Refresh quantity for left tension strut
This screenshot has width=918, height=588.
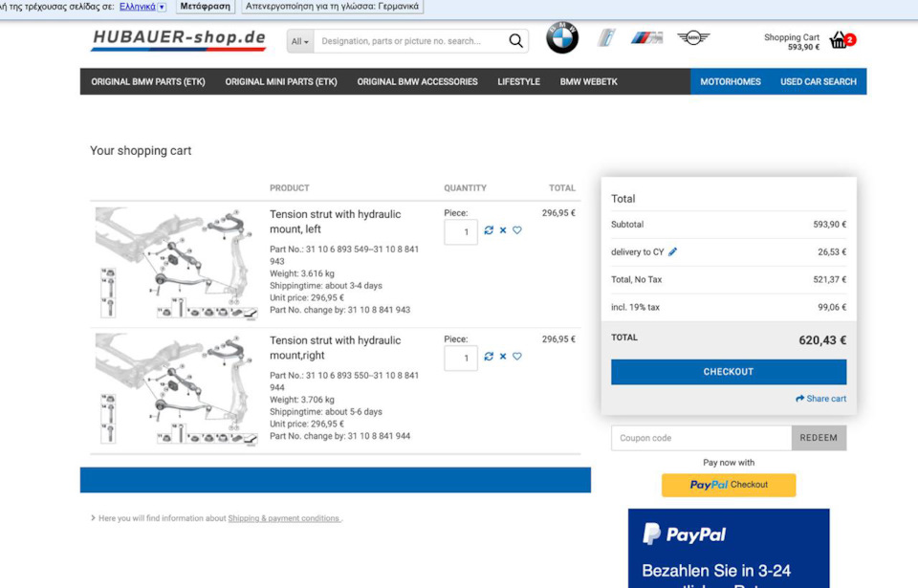489,230
